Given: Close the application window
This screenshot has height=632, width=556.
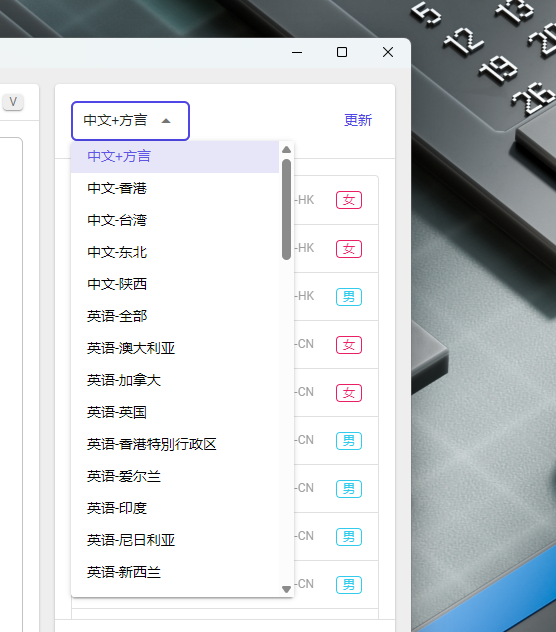Looking at the screenshot, I should 388,52.
